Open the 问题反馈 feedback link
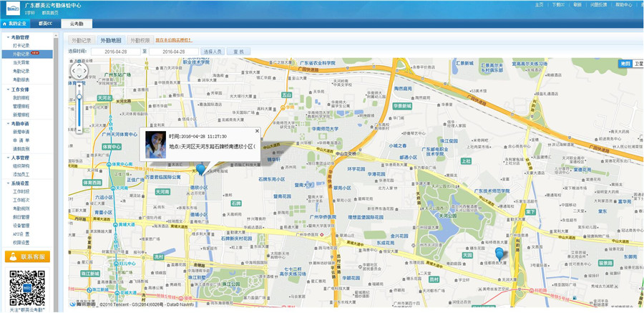The width and height of the screenshot is (644, 313). coord(598,4)
